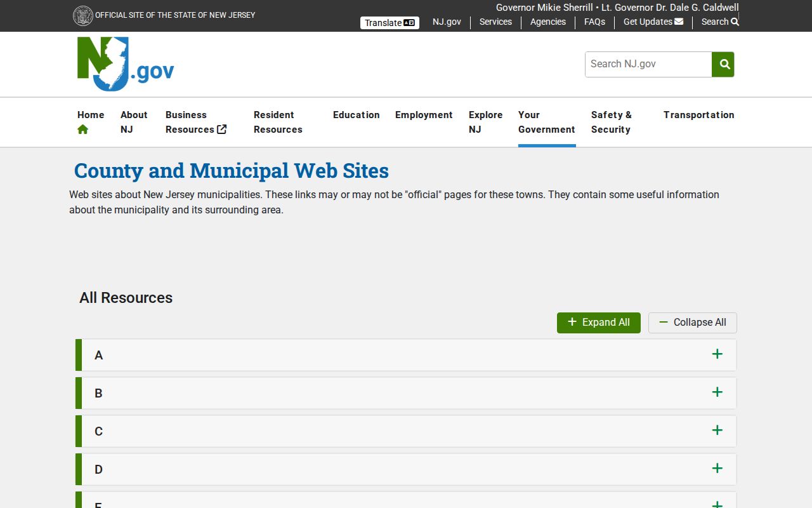Click the NJ.gov logo
The width and height of the screenshot is (812, 508).
pos(126,64)
